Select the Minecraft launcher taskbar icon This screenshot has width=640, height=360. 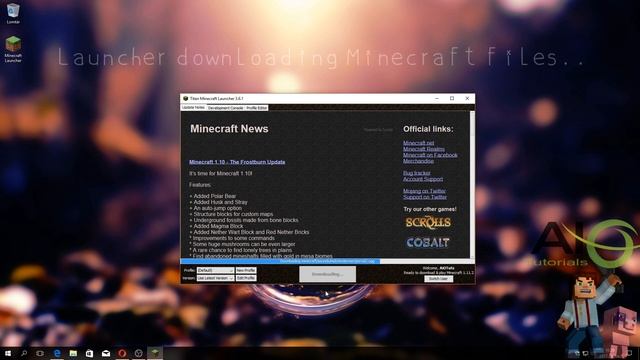tap(155, 353)
